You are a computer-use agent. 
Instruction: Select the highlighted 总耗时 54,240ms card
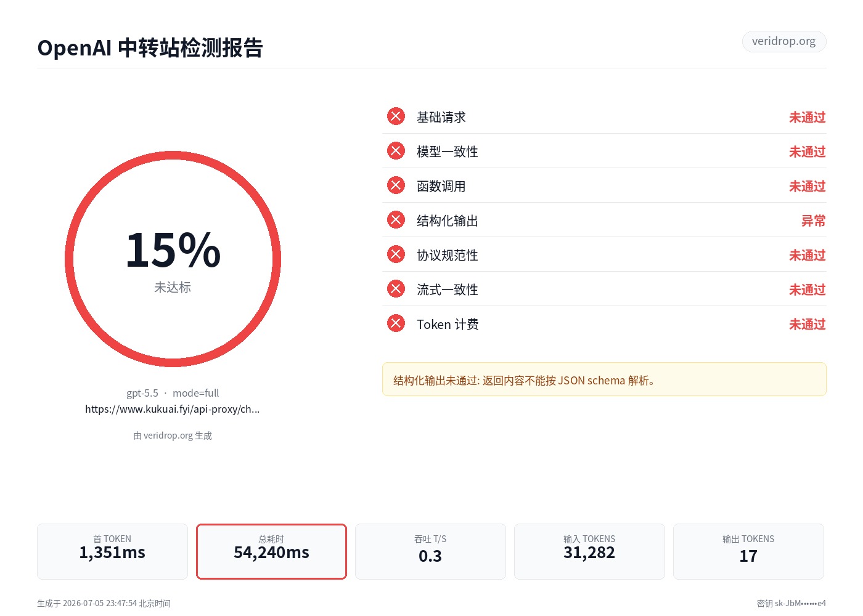(x=271, y=551)
